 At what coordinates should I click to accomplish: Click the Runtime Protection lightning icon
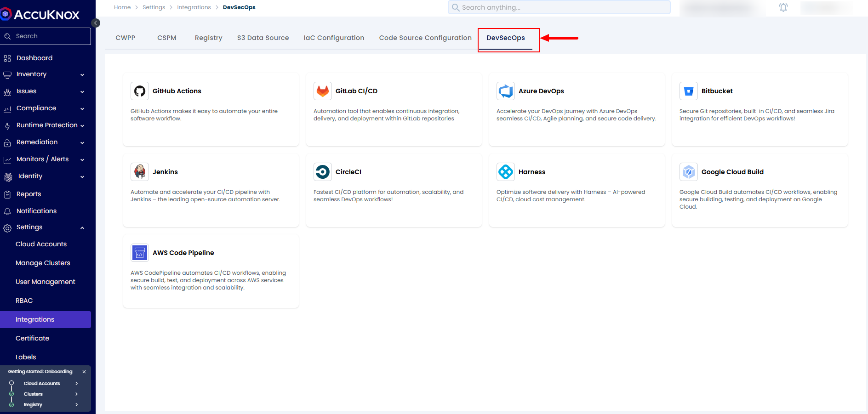(x=7, y=126)
